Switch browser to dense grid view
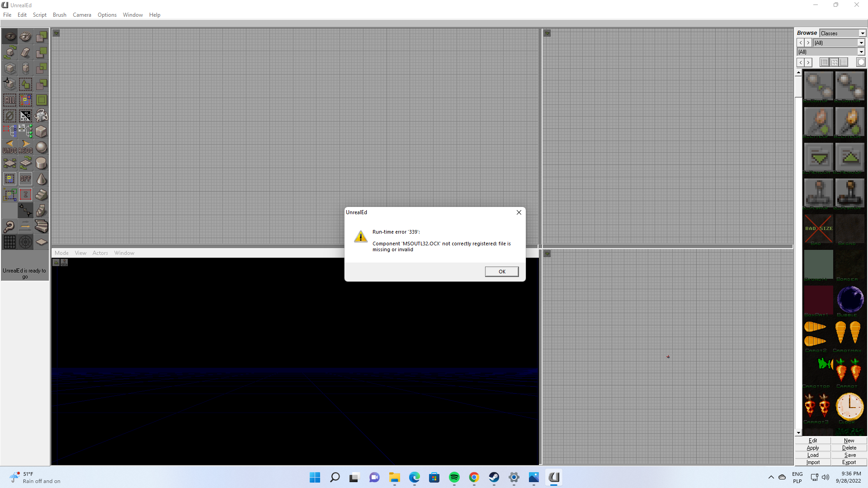Screen dimensions: 868x488 pyautogui.click(x=844, y=62)
